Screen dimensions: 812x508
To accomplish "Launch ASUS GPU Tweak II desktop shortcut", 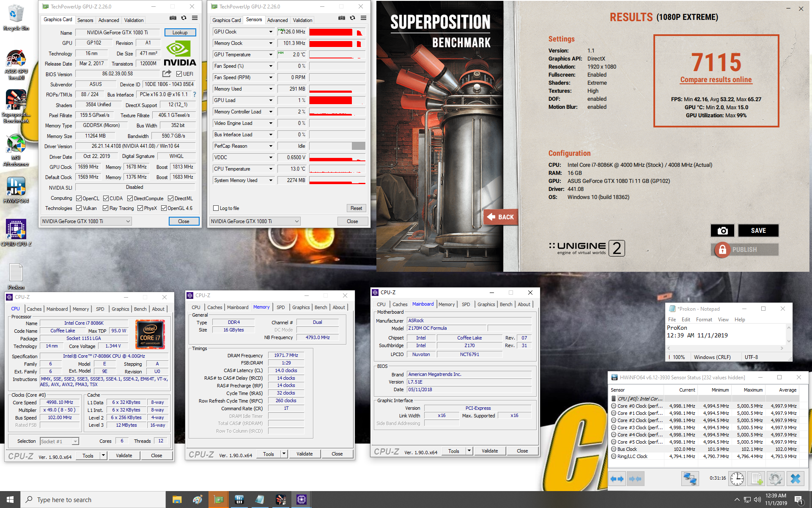I will [x=16, y=64].
